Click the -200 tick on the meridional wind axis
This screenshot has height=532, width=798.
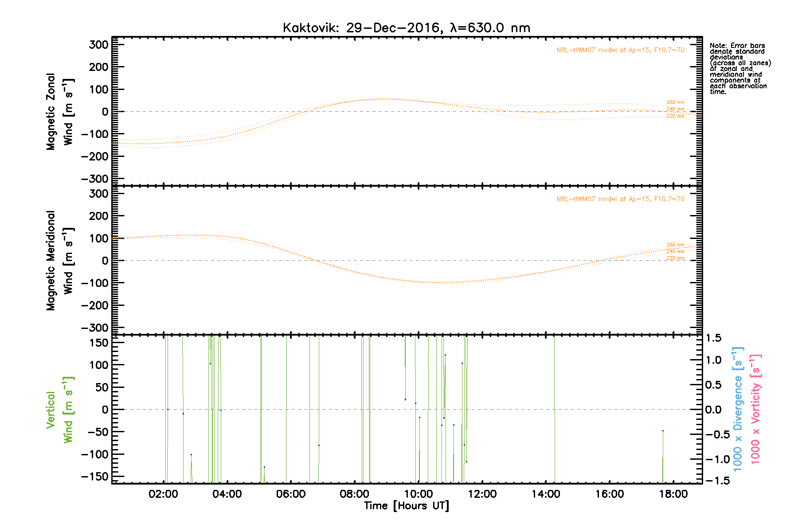[x=95, y=305]
